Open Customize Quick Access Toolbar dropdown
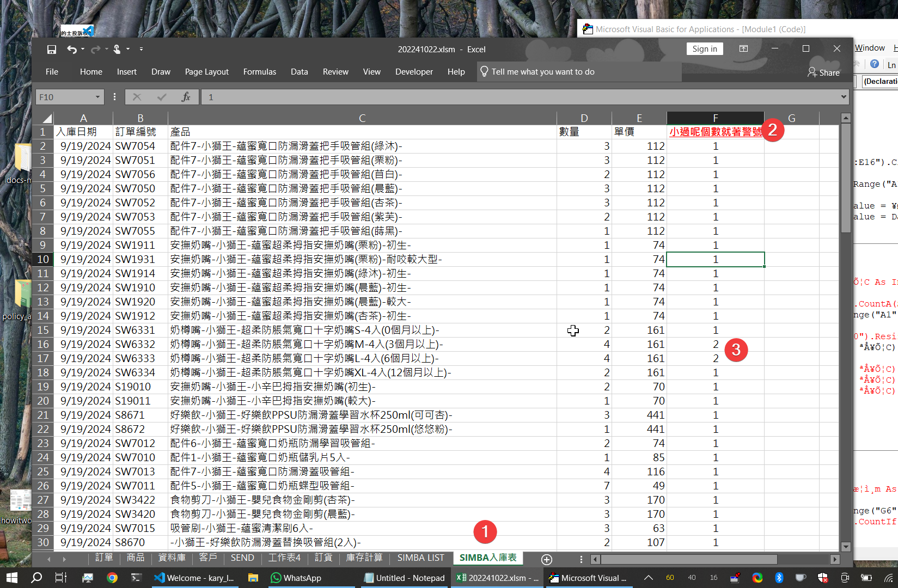The image size is (898, 588). pos(141,50)
